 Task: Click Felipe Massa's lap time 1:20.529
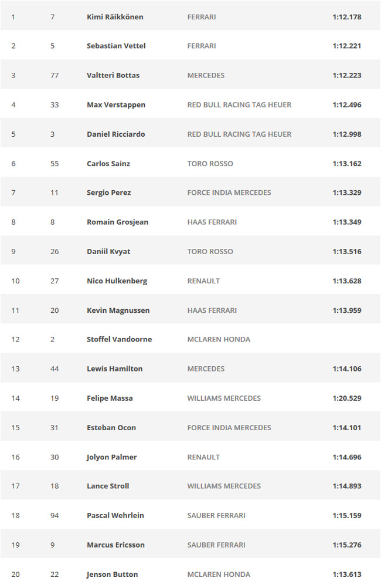tap(347, 398)
